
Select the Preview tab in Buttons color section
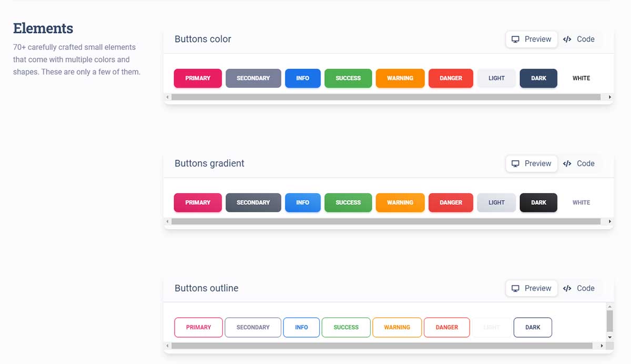pyautogui.click(x=531, y=39)
